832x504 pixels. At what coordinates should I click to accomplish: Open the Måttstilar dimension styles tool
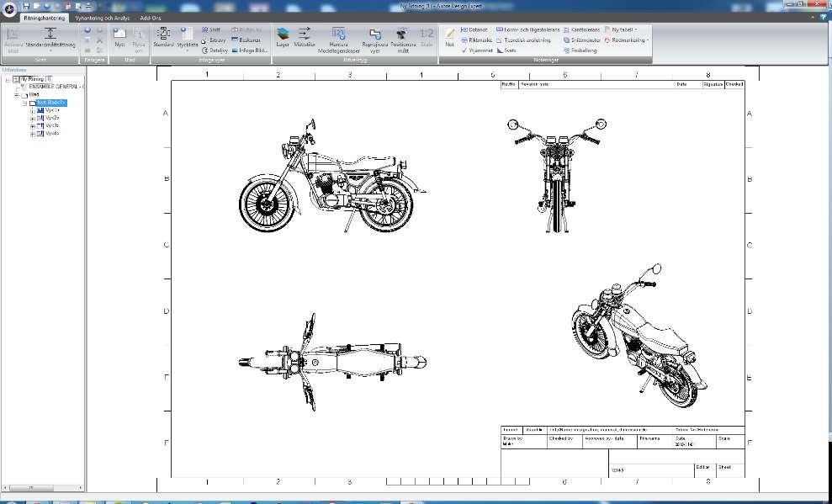(x=304, y=38)
